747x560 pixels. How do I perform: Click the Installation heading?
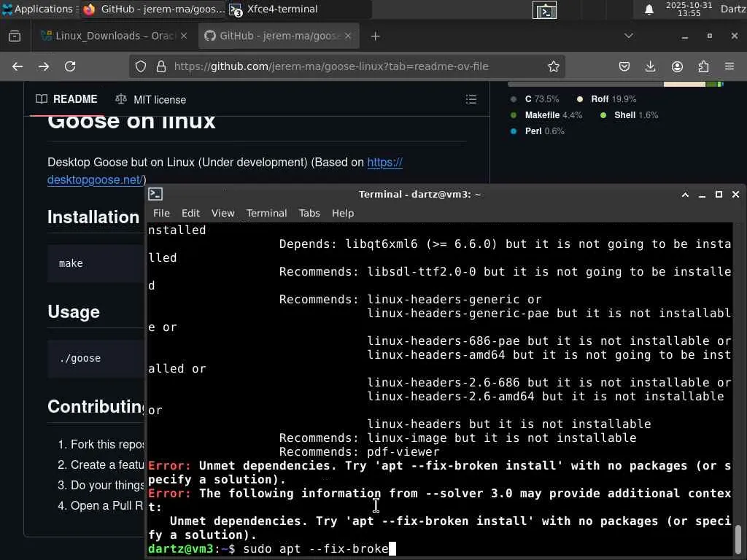tap(93, 217)
